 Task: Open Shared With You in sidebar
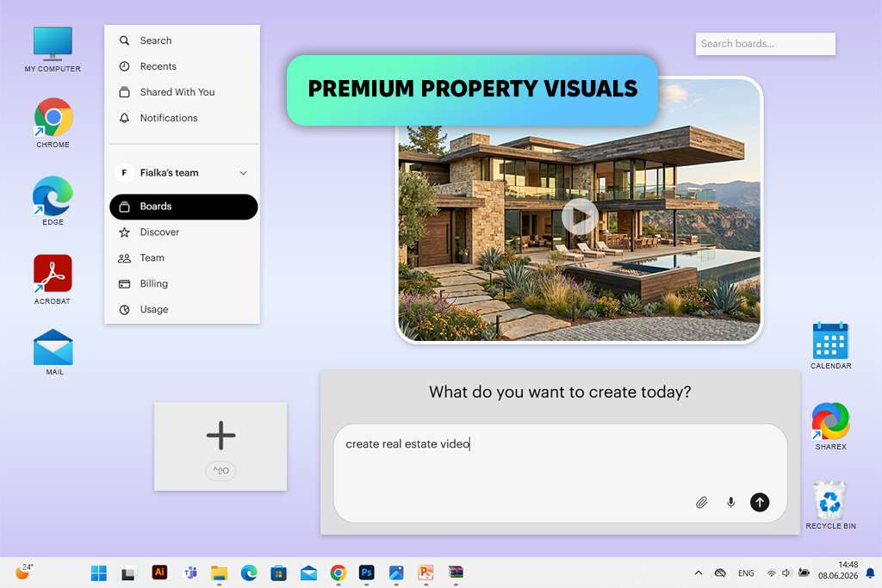point(183,92)
